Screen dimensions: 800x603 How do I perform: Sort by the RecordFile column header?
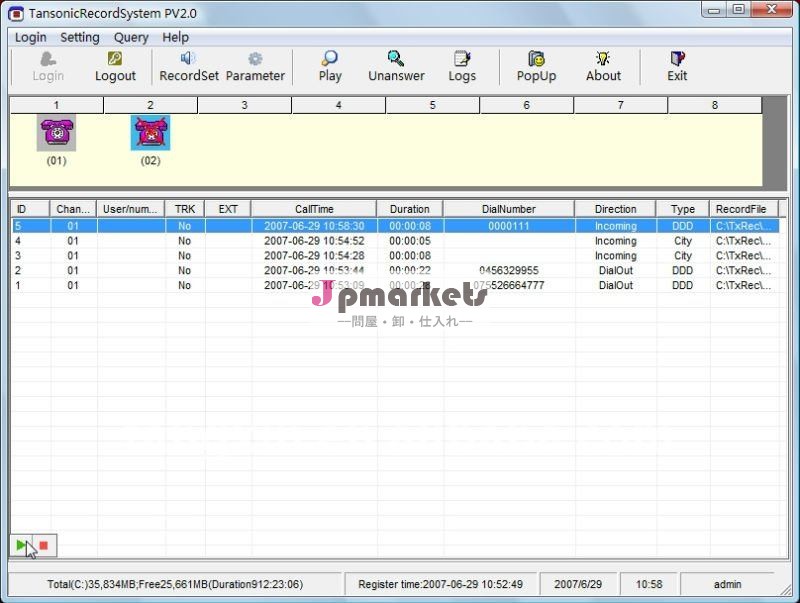[x=744, y=209]
